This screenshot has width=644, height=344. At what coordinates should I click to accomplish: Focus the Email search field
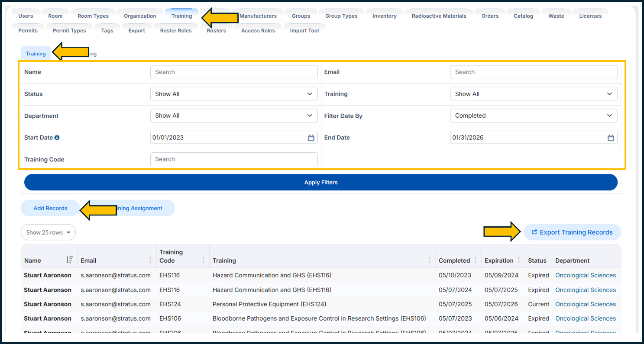tap(534, 72)
